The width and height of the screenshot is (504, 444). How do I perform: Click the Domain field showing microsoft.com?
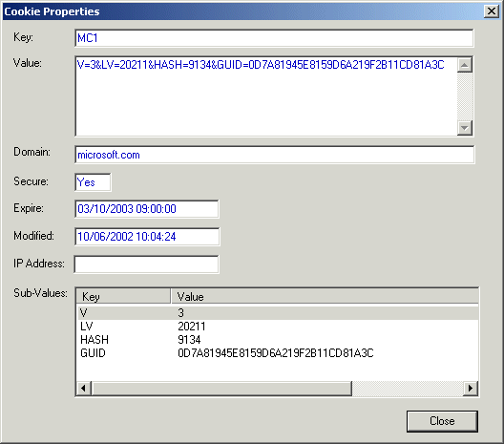[275, 155]
